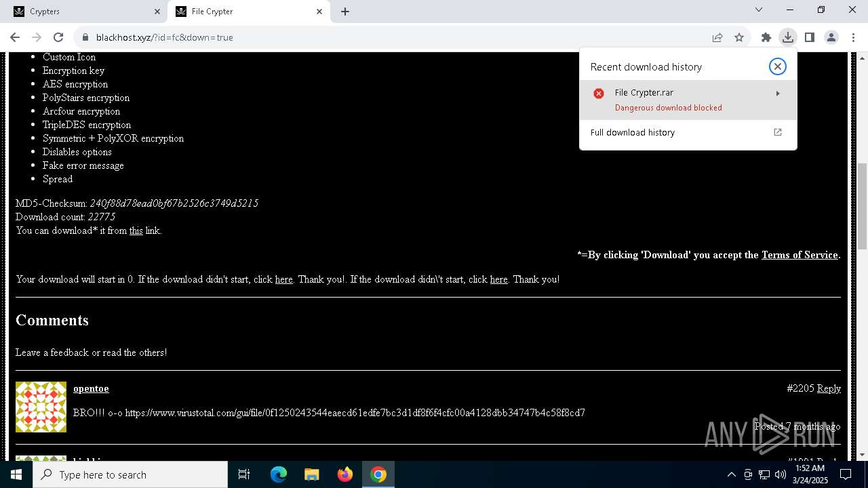Viewport: 868px width, 488px height.
Task: Click the Comments heading
Action: coord(52,320)
